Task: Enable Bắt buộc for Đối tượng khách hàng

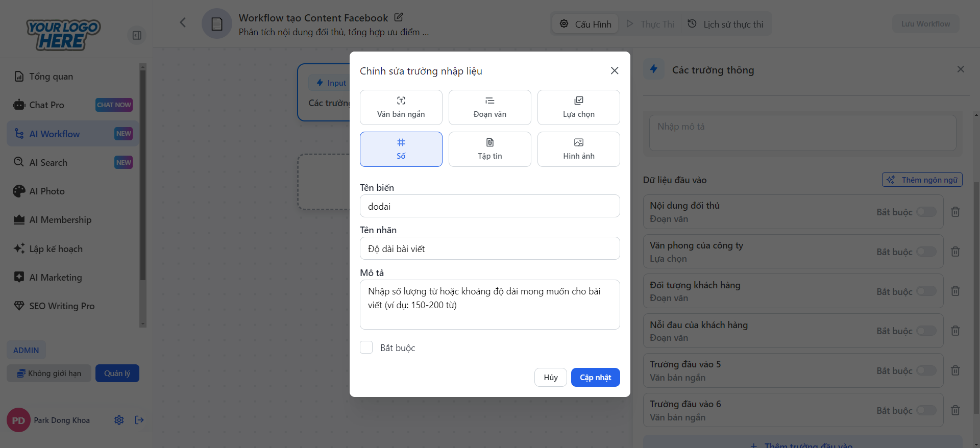Action: [926, 291]
